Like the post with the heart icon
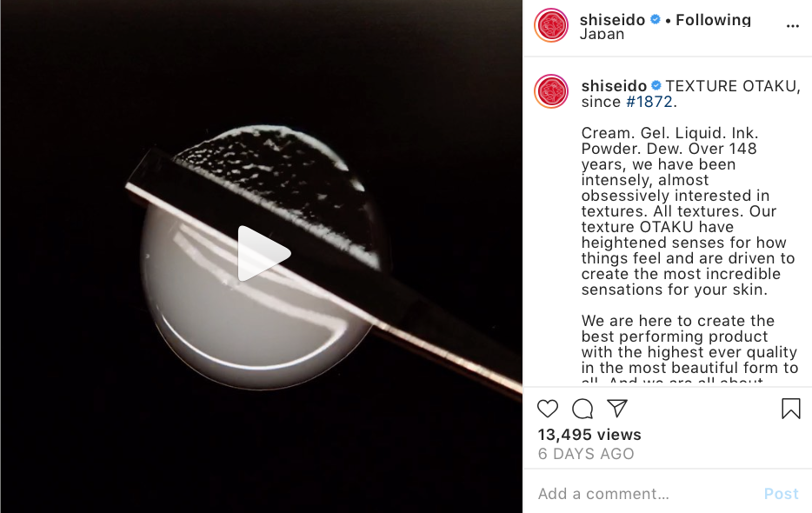 tap(548, 409)
